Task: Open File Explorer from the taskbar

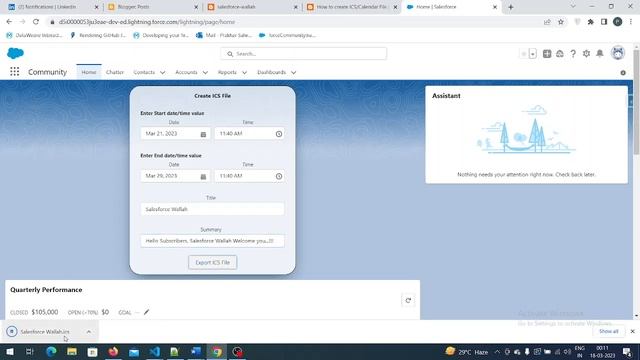Action: click(72, 351)
